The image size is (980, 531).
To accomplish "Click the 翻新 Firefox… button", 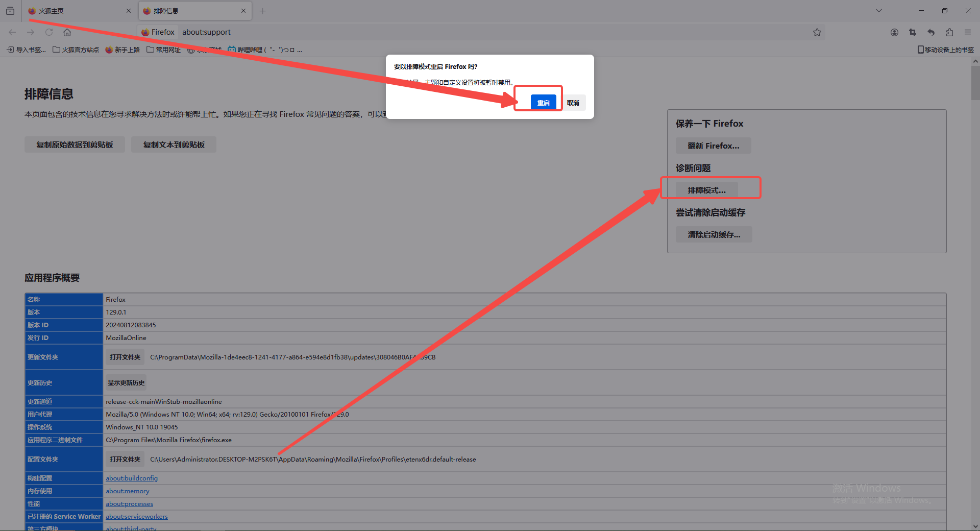I will 713,146.
